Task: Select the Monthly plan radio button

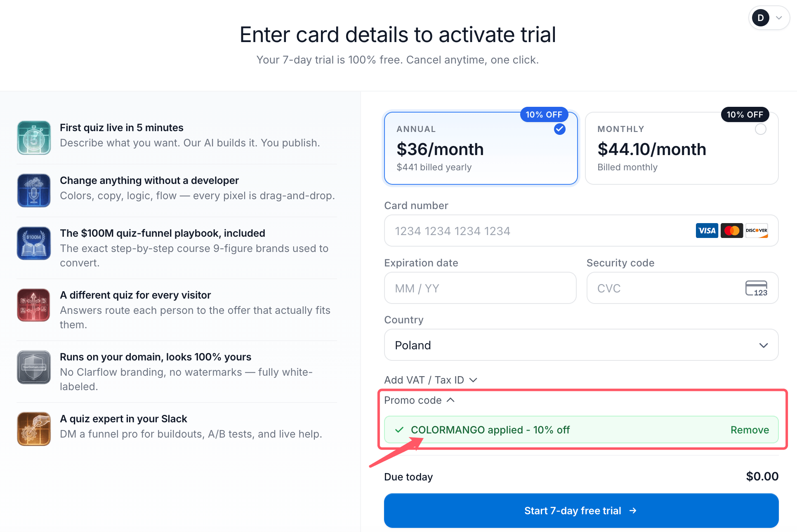Action: 760,129
